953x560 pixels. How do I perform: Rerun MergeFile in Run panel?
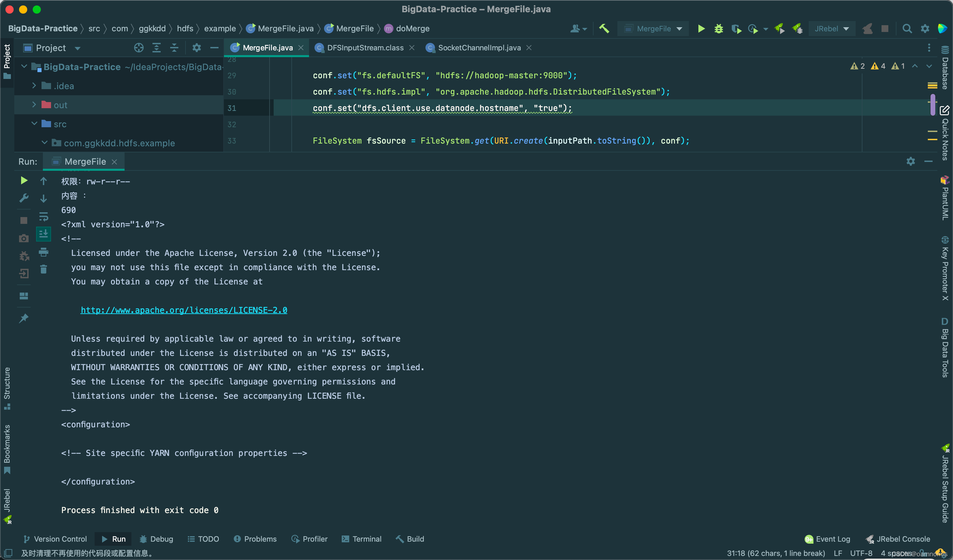coord(24,181)
